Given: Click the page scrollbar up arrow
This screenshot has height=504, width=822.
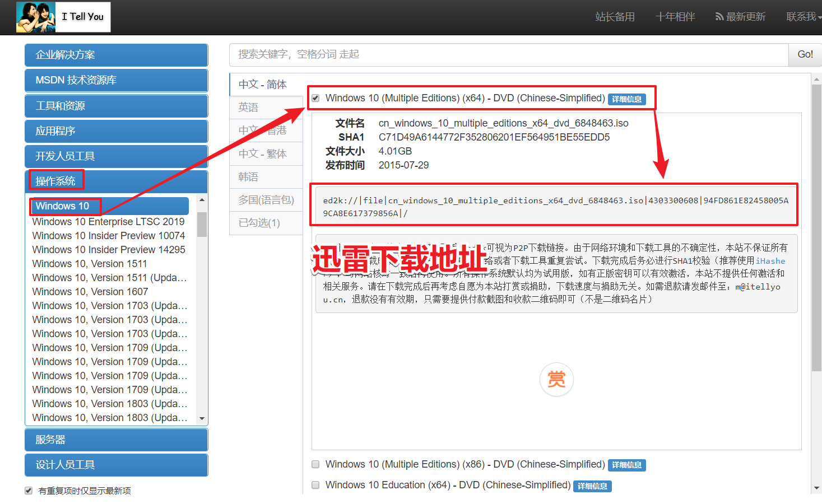Looking at the screenshot, I should [816, 79].
